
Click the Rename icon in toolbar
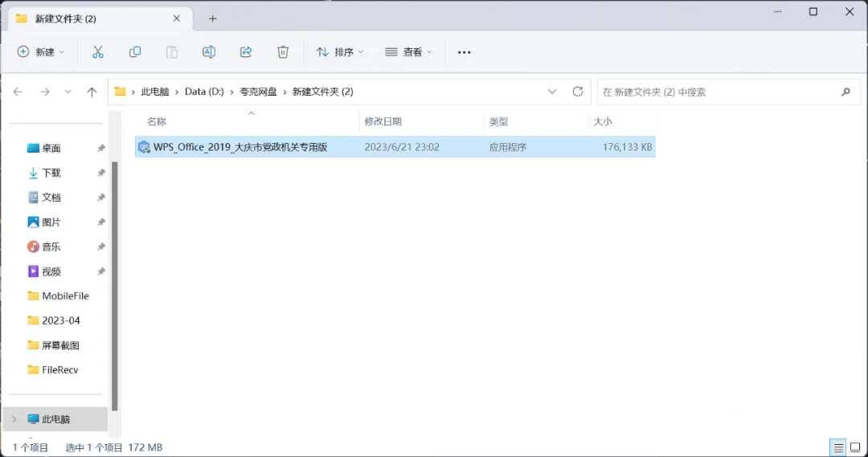click(x=209, y=52)
